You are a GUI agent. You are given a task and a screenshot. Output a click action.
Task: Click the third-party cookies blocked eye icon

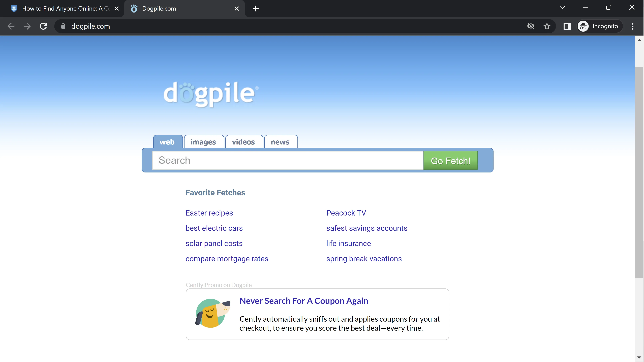click(x=531, y=26)
